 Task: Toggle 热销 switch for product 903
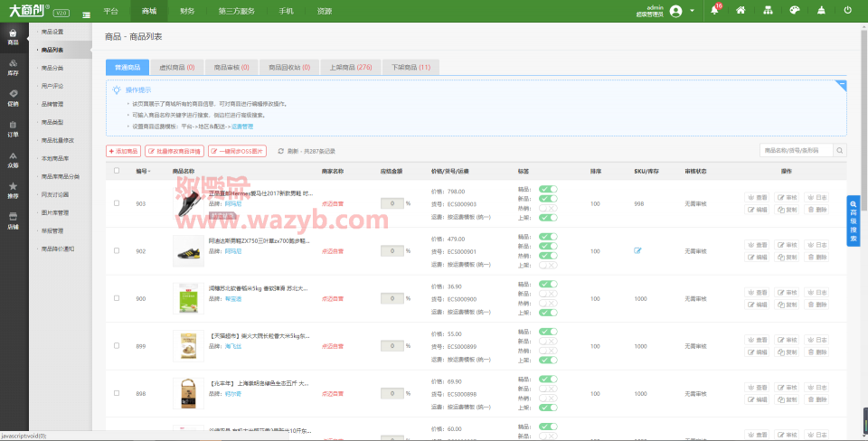point(548,208)
